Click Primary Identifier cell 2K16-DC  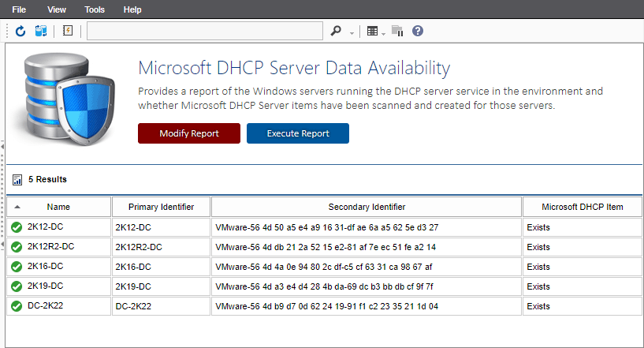[x=161, y=267]
